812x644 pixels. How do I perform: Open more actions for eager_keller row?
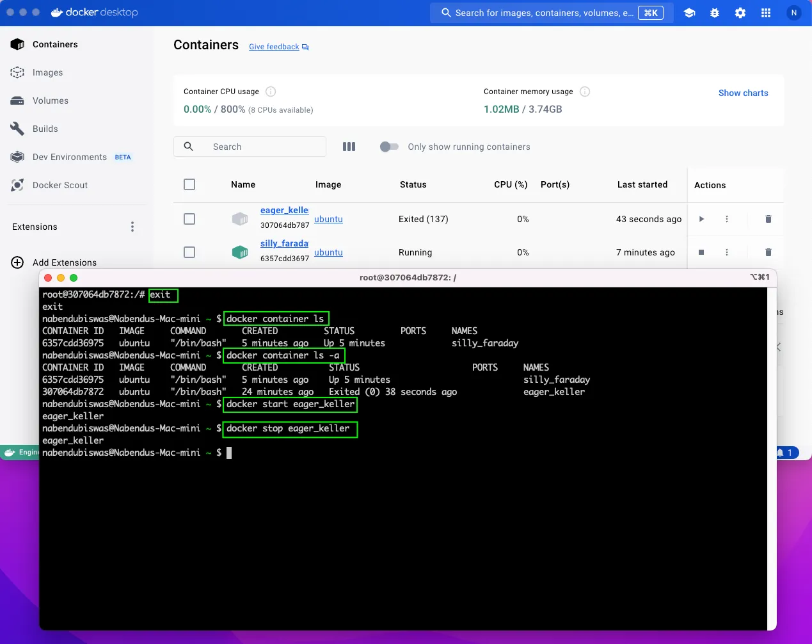pyautogui.click(x=727, y=219)
